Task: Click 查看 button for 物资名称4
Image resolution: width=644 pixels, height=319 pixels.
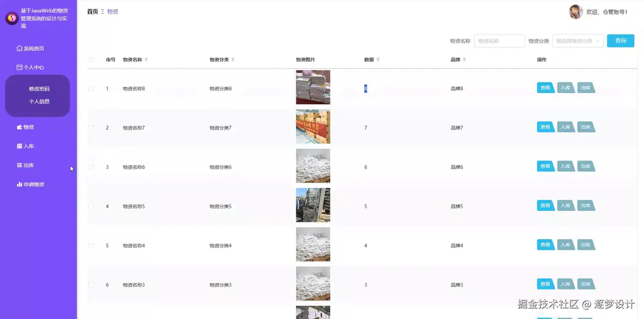Action: tap(545, 245)
